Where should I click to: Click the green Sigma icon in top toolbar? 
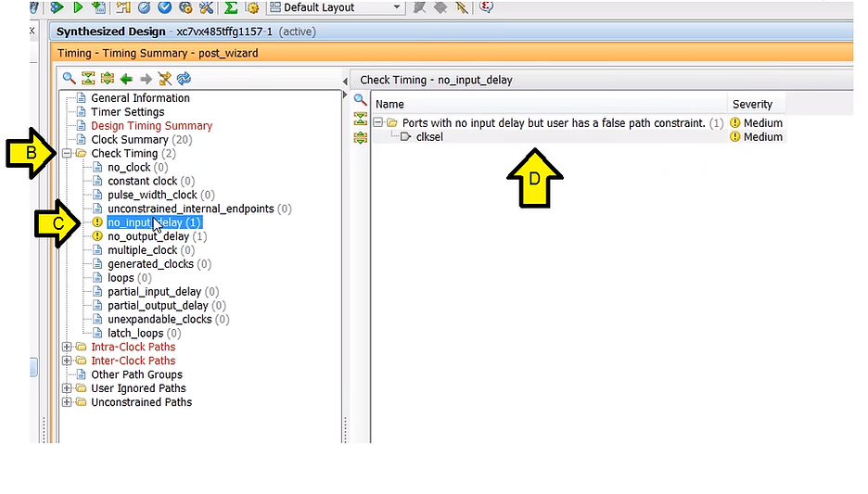[230, 7]
